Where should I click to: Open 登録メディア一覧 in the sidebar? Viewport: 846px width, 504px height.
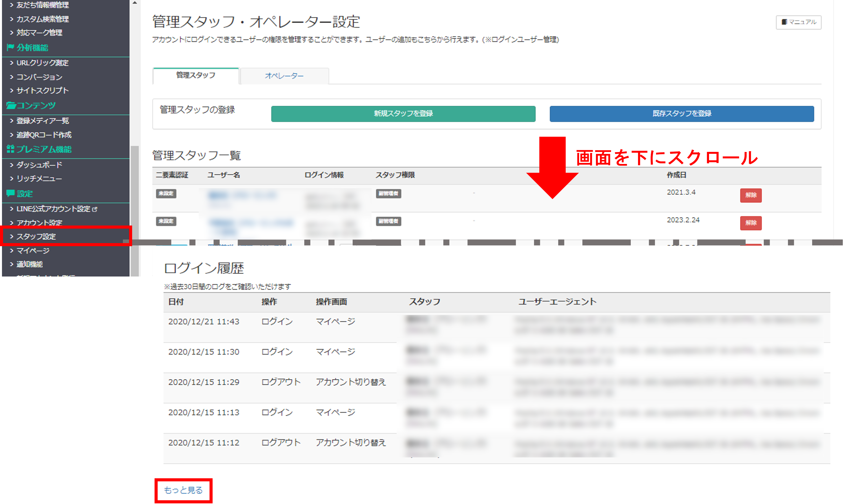(42, 121)
